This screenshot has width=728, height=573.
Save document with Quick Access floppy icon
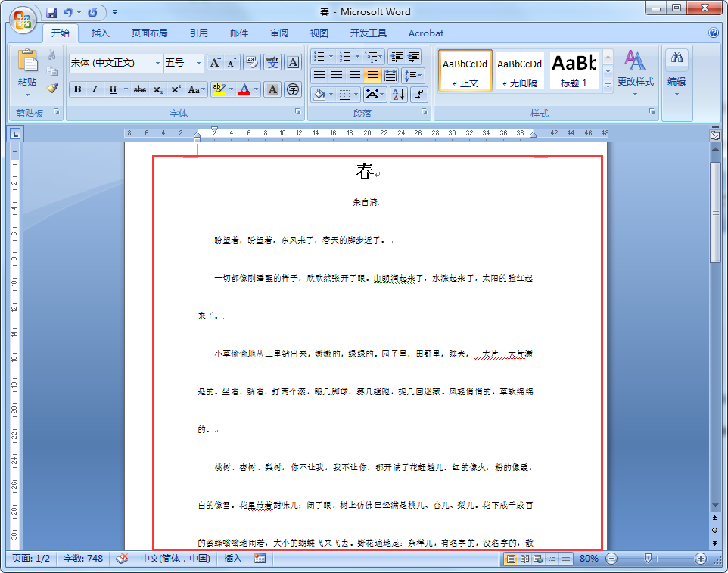pos(51,13)
